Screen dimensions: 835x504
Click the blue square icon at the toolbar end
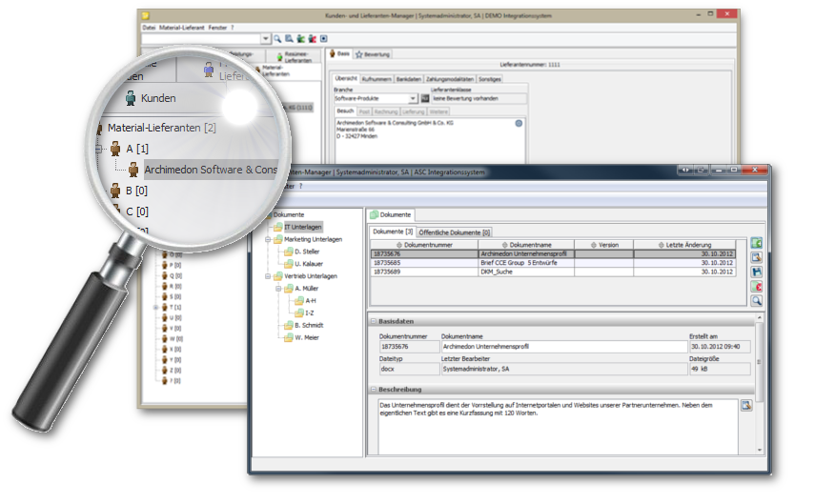click(324, 39)
